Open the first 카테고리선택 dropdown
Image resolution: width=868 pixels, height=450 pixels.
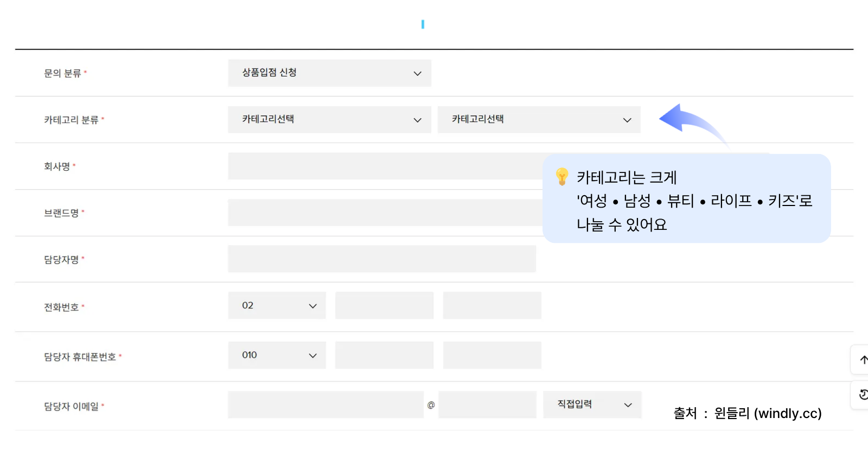pyautogui.click(x=329, y=119)
